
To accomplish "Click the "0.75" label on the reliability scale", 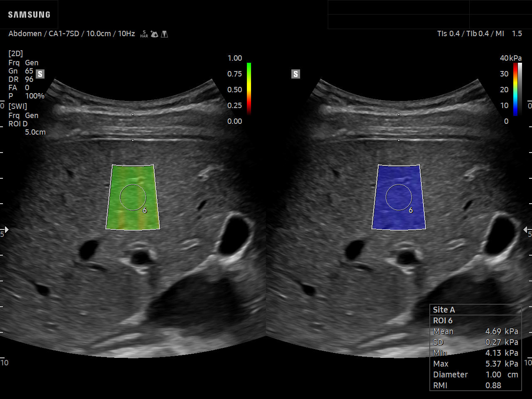I will tap(235, 74).
